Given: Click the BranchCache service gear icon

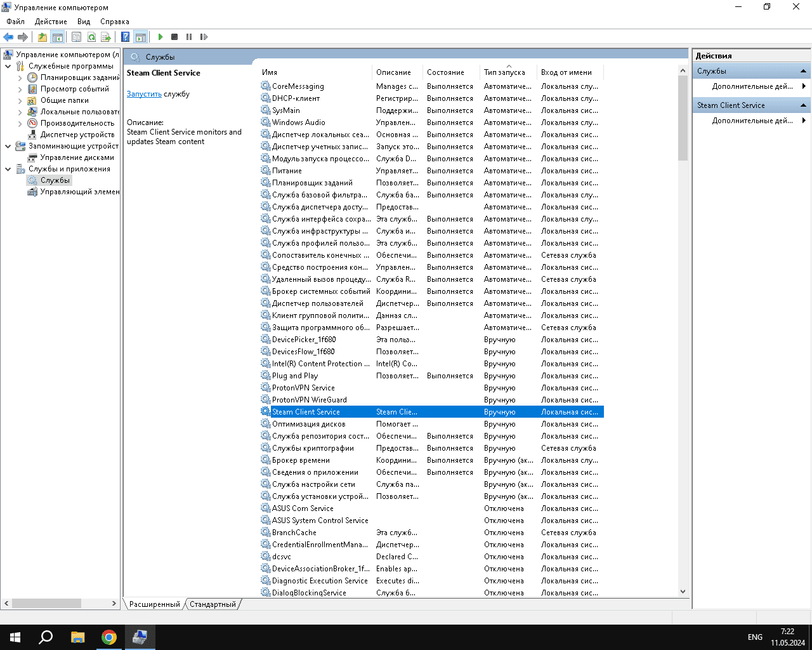Looking at the screenshot, I should (x=266, y=532).
